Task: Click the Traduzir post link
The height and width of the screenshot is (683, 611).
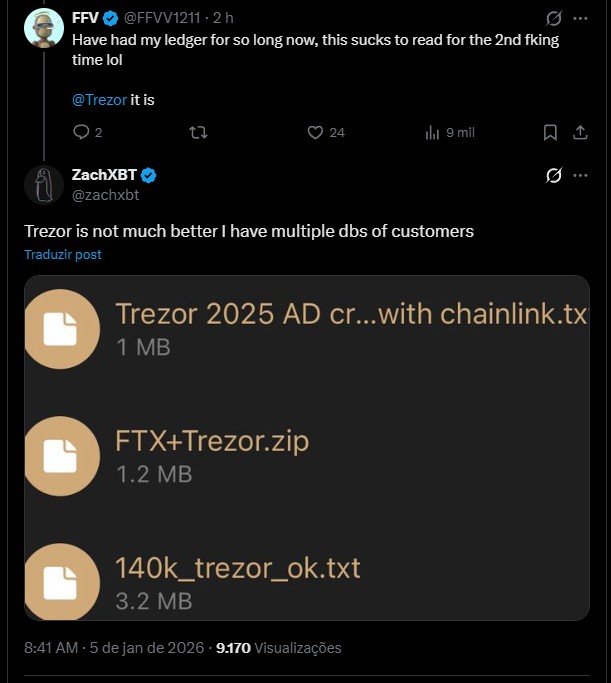Action: click(63, 255)
